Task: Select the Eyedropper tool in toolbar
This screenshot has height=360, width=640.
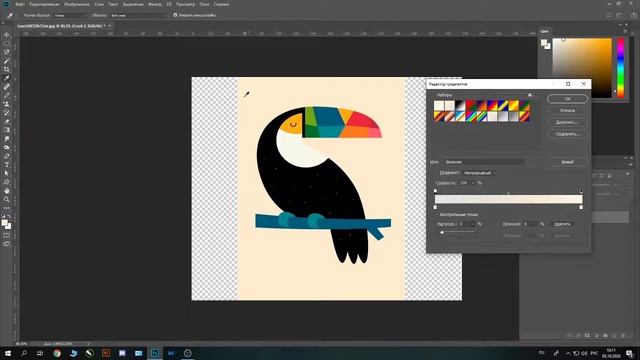Action: 7,78
